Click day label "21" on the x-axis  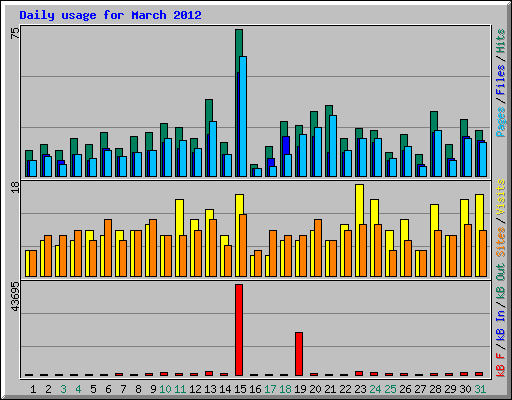(x=330, y=389)
